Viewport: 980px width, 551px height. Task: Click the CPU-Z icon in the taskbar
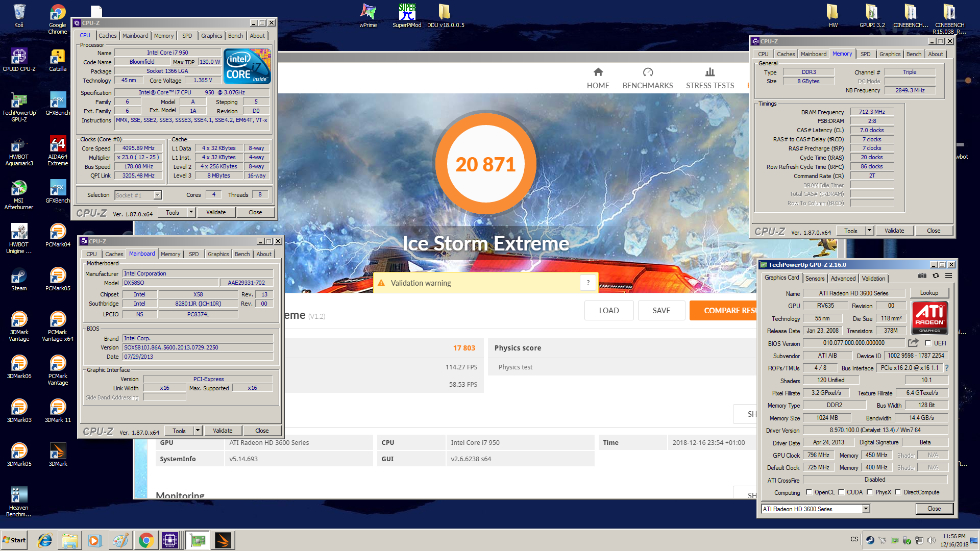click(170, 540)
